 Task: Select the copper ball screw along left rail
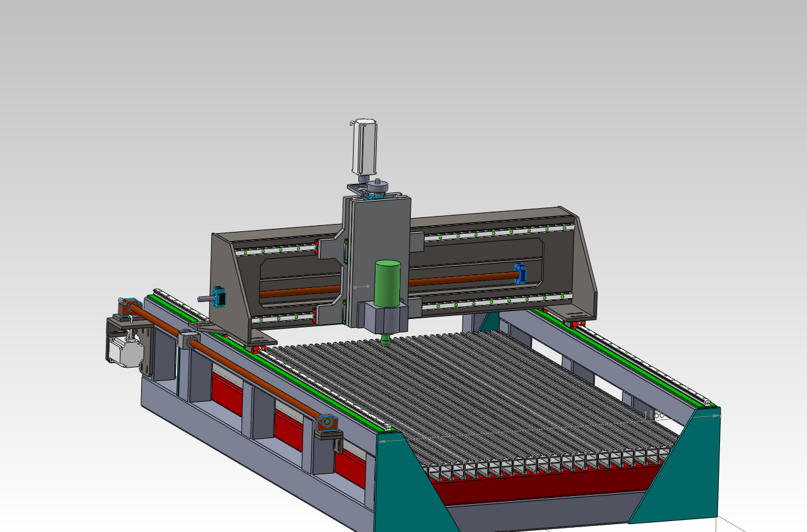coord(256,379)
